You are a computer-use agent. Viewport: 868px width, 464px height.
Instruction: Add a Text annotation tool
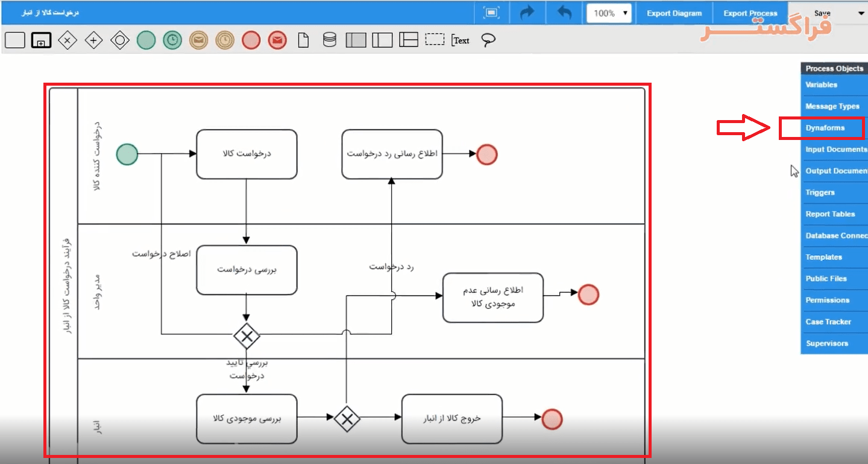(x=461, y=40)
